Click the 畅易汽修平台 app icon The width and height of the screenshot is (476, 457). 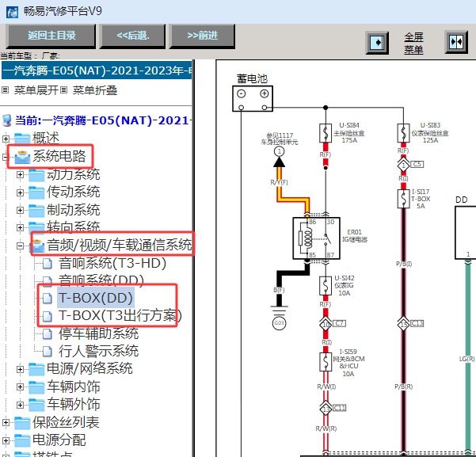tap(12, 12)
